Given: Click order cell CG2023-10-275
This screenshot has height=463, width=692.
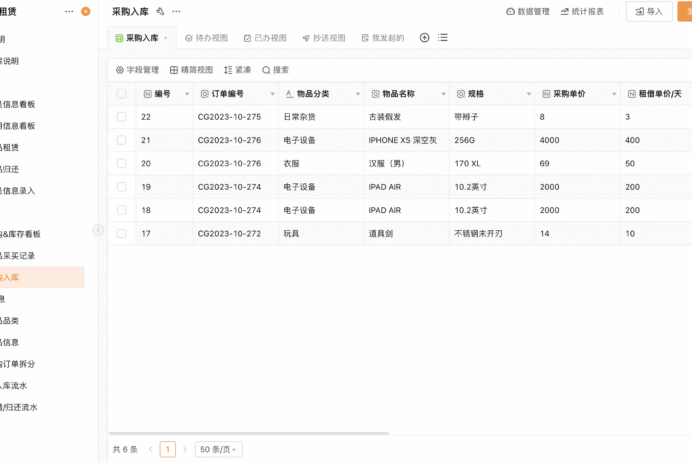Looking at the screenshot, I should pyautogui.click(x=236, y=117).
